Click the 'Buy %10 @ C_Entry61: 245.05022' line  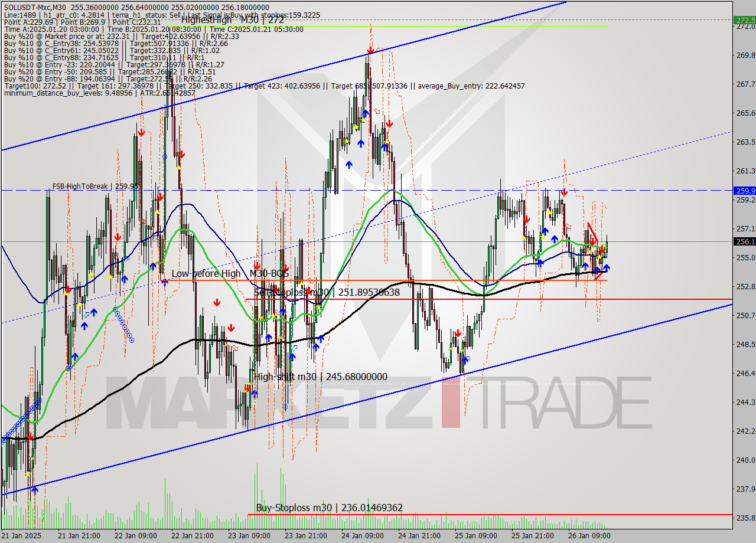pyautogui.click(x=112, y=50)
